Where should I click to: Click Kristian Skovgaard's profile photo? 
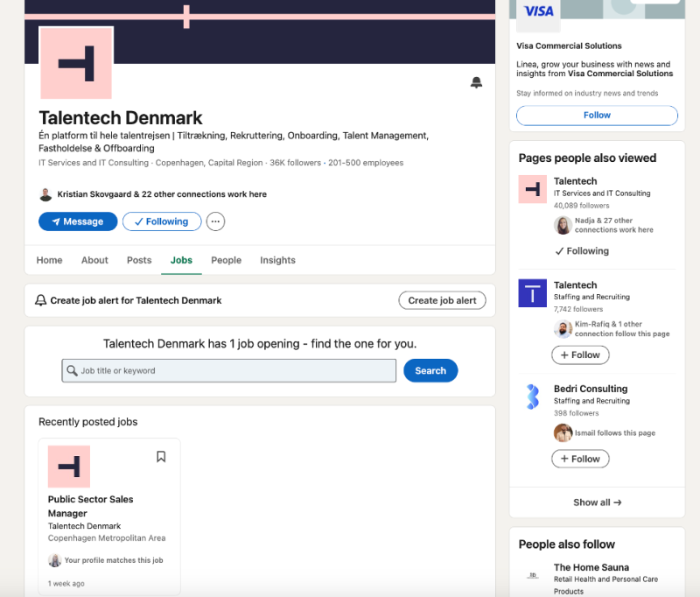pos(45,194)
